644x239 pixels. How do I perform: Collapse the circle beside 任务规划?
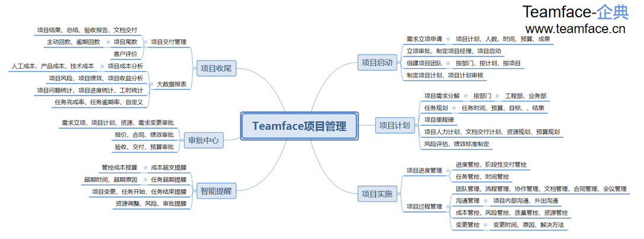[x=454, y=108]
